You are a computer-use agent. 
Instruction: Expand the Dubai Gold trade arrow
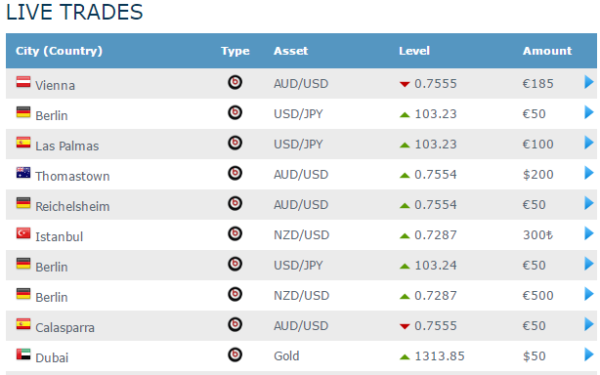[x=589, y=354]
